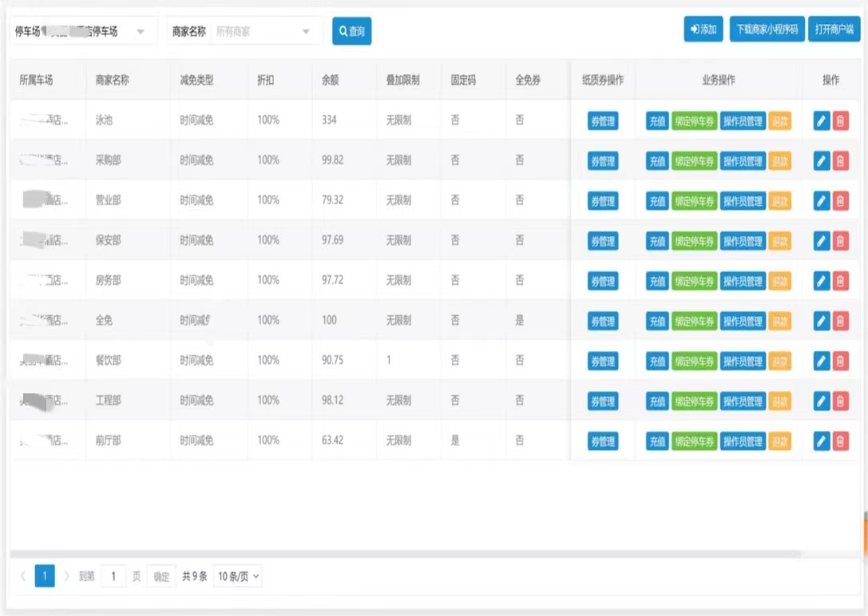Expand the 商家名称 merchant dropdown
The height and width of the screenshot is (616, 868).
[x=264, y=31]
